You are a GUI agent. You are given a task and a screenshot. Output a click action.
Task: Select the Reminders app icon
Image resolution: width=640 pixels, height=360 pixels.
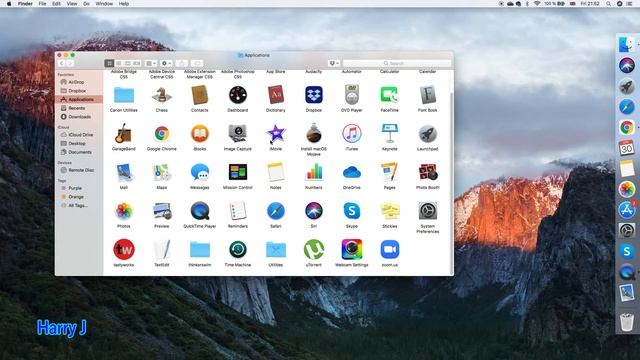coord(238,211)
